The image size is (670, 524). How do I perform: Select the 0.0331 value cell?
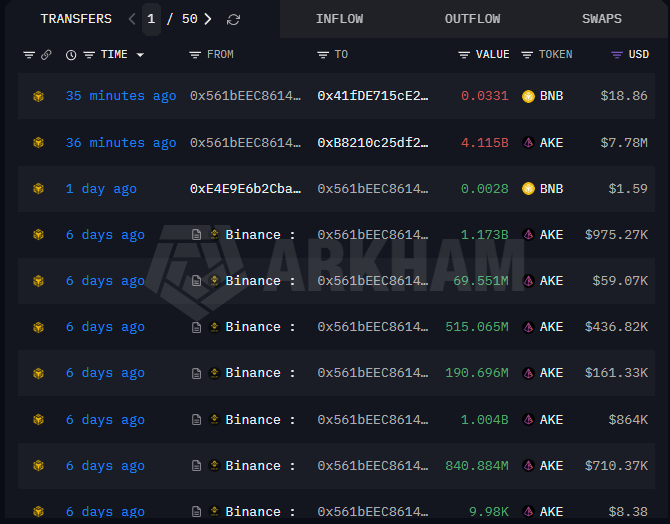coord(485,96)
